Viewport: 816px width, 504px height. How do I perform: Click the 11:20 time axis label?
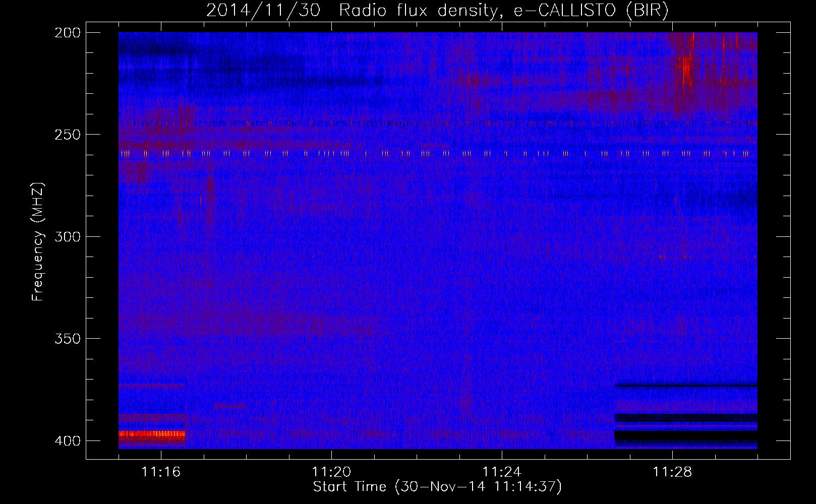pyautogui.click(x=331, y=472)
